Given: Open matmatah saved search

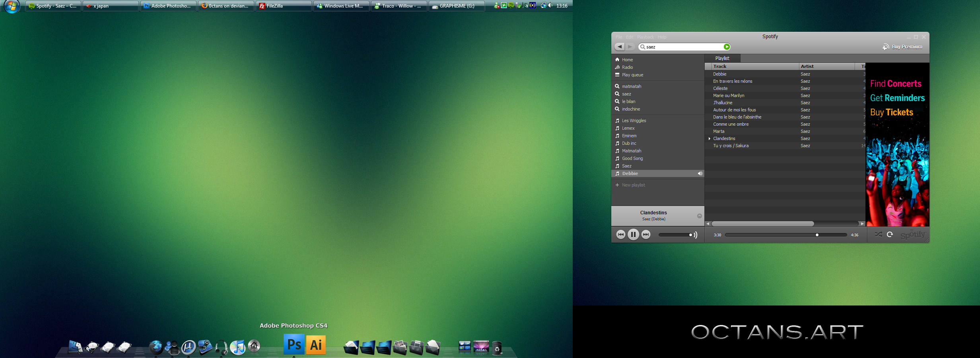Looking at the screenshot, I should click(632, 86).
